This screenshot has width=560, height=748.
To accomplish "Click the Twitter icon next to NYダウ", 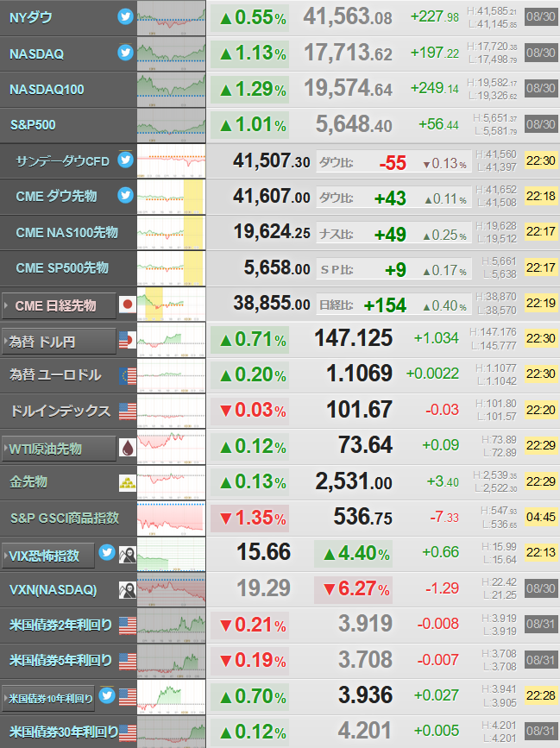I will pyautogui.click(x=125, y=16).
